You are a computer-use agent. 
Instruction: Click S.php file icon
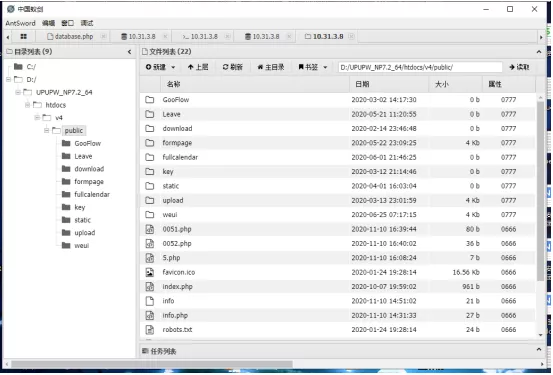(150, 258)
